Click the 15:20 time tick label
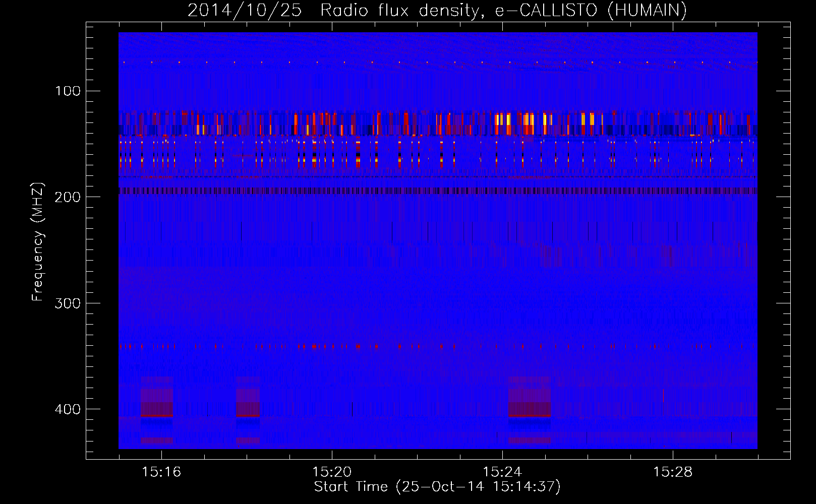Image resolution: width=816 pixels, height=504 pixels. pyautogui.click(x=332, y=472)
